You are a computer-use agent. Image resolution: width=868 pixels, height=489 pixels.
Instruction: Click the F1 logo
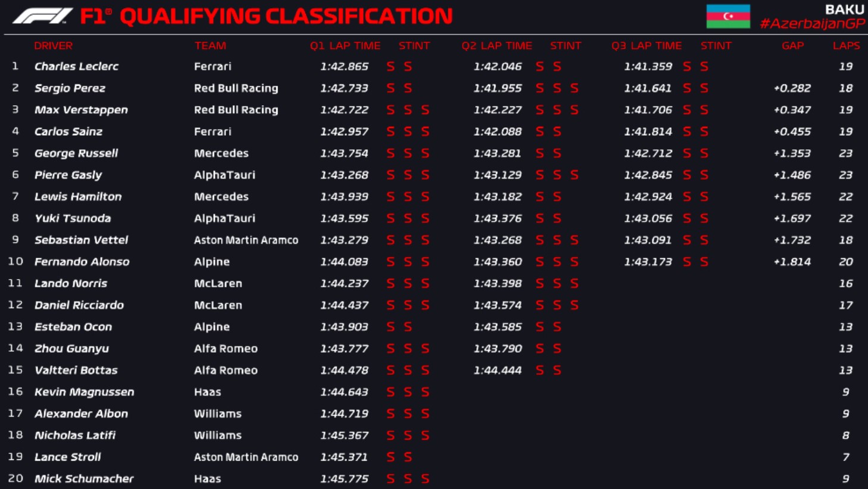click(43, 16)
